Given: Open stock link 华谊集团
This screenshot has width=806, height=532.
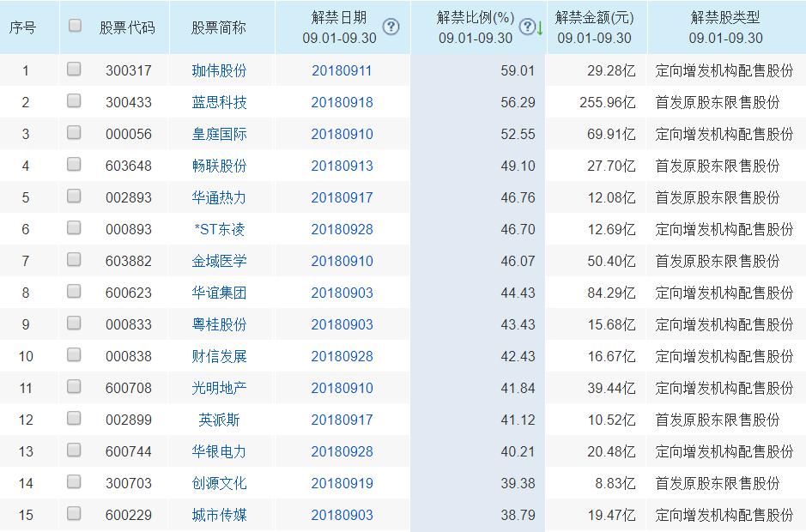Looking at the screenshot, I should click(x=219, y=293).
